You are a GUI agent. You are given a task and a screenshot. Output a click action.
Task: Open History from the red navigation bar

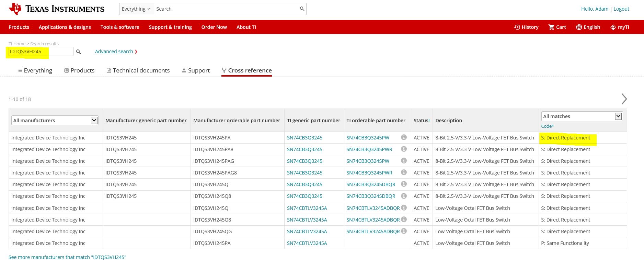(526, 27)
